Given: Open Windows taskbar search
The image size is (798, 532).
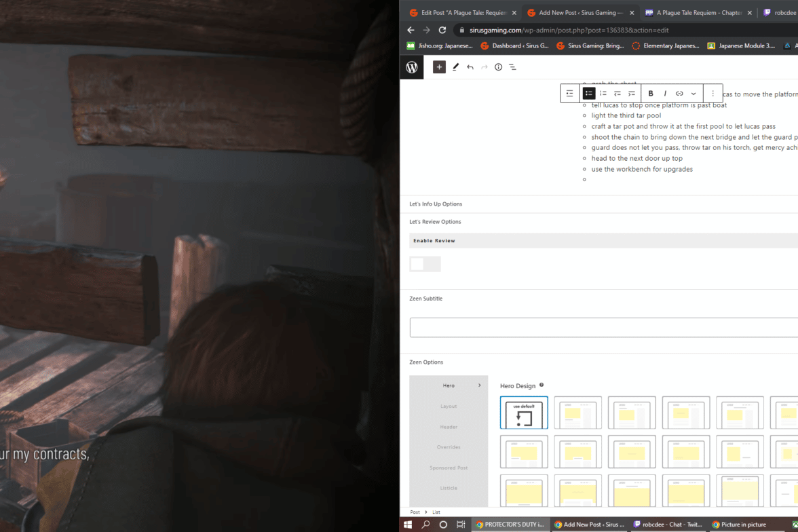Looking at the screenshot, I should coord(425,525).
